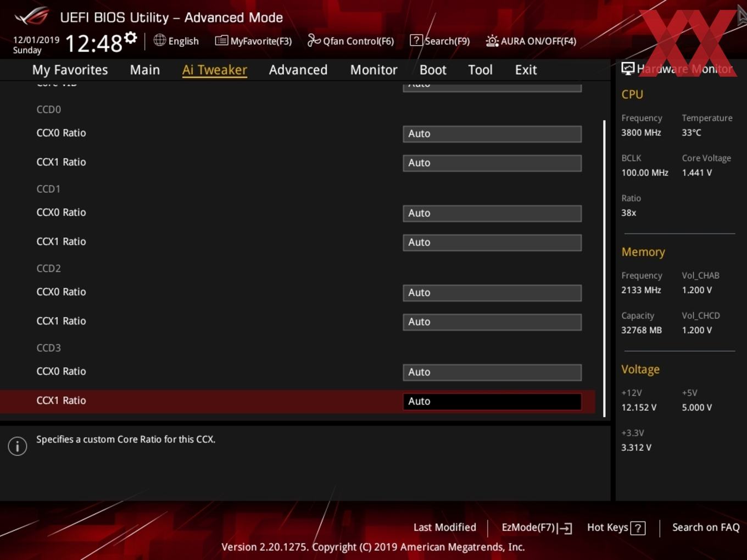Screen dimensions: 747x560
Task: Open CCD1 CCX1 Ratio Auto field
Action: (x=492, y=242)
